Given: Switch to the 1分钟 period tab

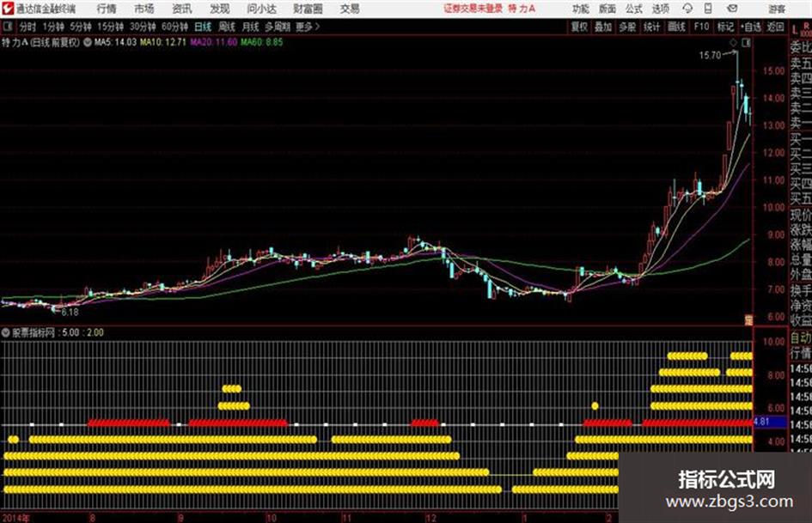Looking at the screenshot, I should coord(53,27).
